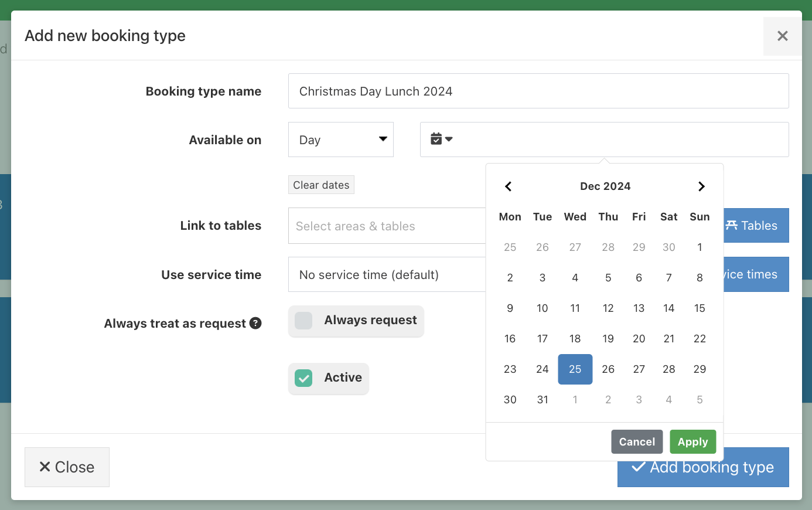Image resolution: width=812 pixels, height=510 pixels.
Task: Click the question mark help icon
Action: pos(255,323)
